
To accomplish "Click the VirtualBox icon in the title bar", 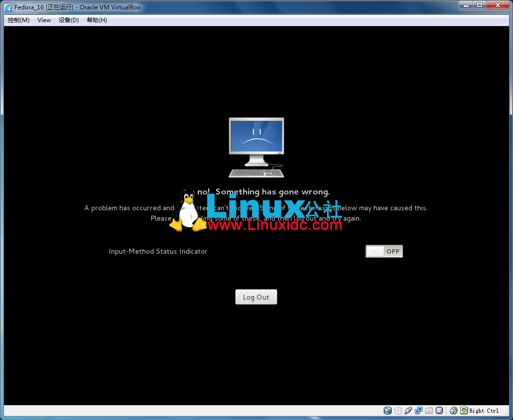I will (x=7, y=5).
